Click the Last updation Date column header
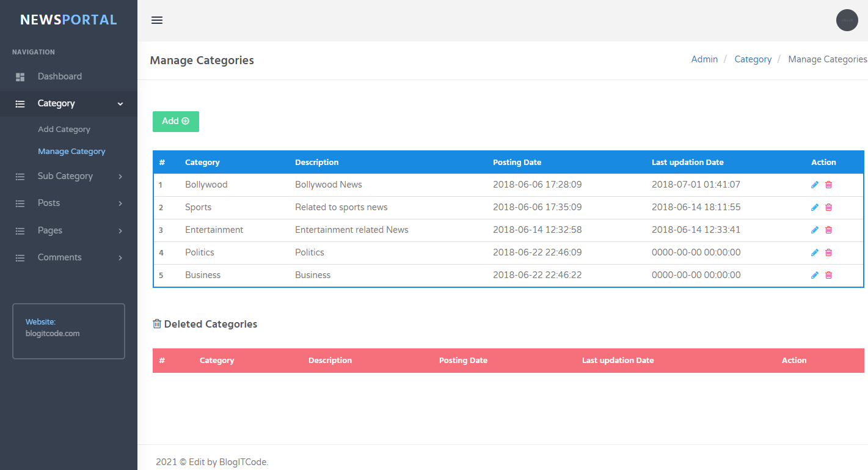 coord(687,162)
